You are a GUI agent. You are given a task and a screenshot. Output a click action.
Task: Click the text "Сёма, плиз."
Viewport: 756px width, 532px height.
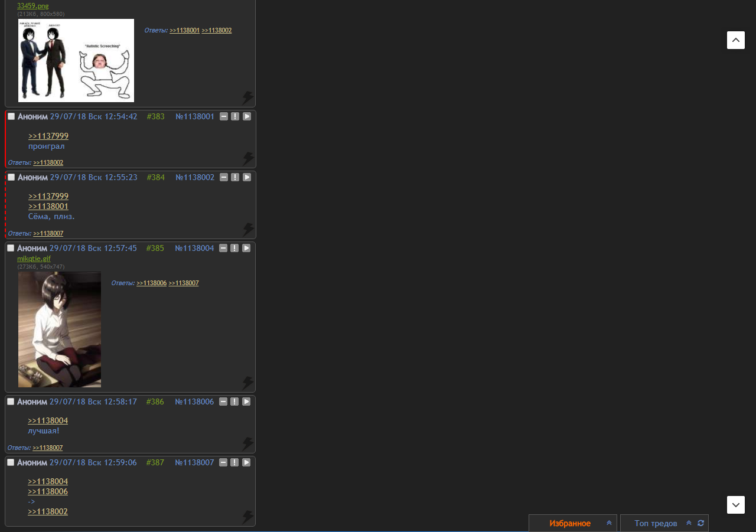[x=52, y=217]
